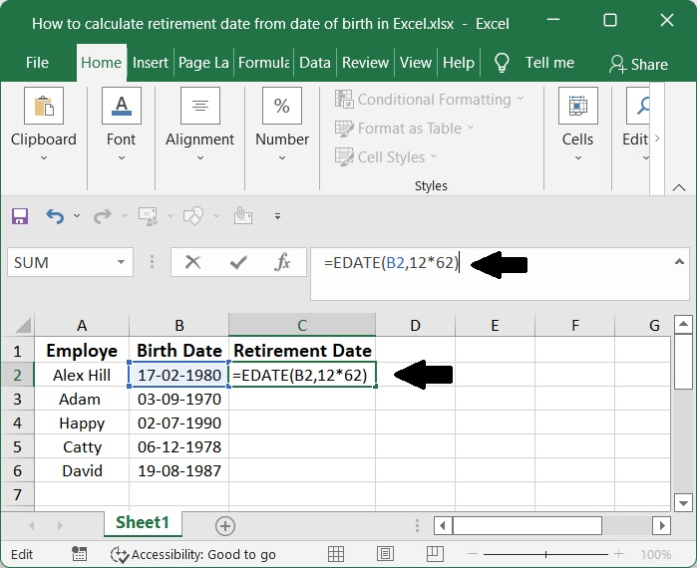Open the Insert ribbon tab

click(150, 62)
